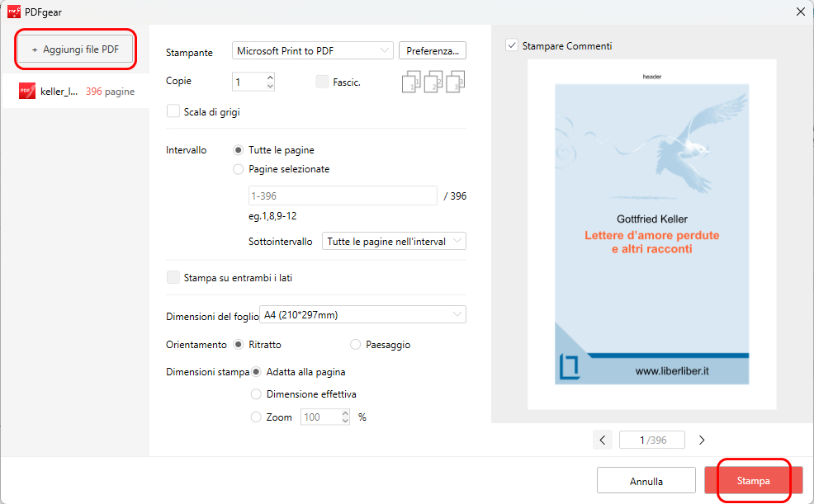
Task: Click the PDFgear logo icon in titlebar
Action: [x=13, y=12]
